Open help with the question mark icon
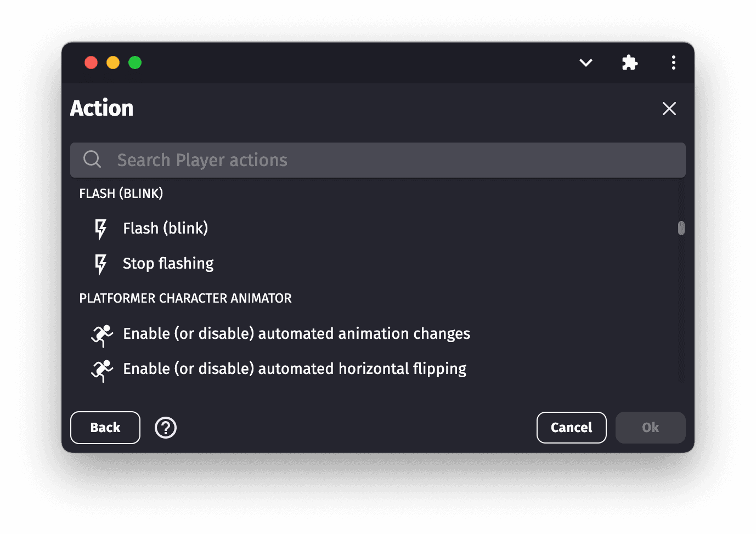Screen dimensions: 756x534 [x=166, y=428]
